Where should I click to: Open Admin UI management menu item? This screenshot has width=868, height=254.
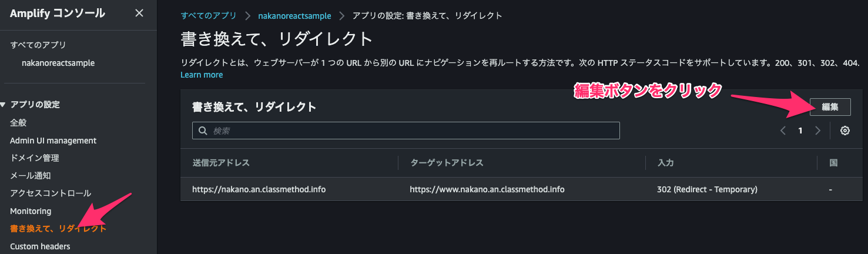pyautogui.click(x=53, y=141)
